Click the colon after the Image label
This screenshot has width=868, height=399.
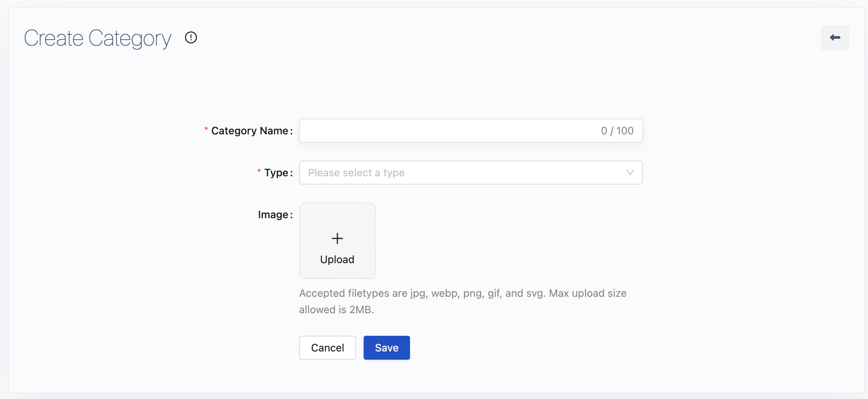(x=291, y=215)
